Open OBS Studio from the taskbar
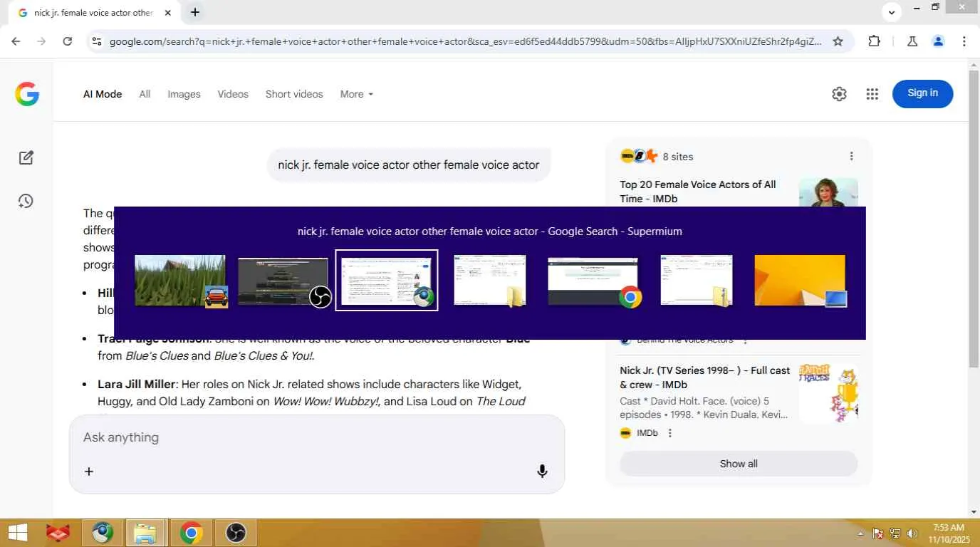The height and width of the screenshot is (547, 980). [x=235, y=533]
